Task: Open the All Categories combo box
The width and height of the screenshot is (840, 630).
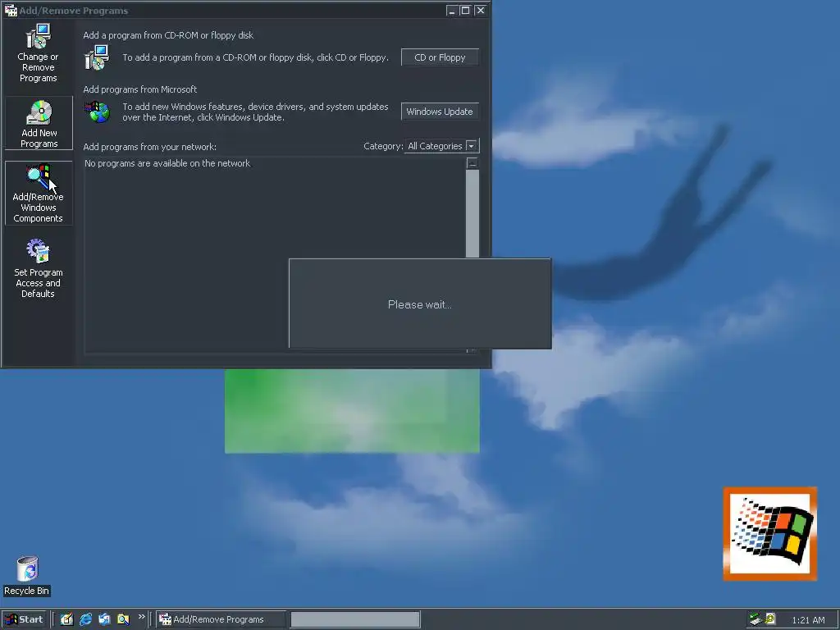Action: coord(441,146)
